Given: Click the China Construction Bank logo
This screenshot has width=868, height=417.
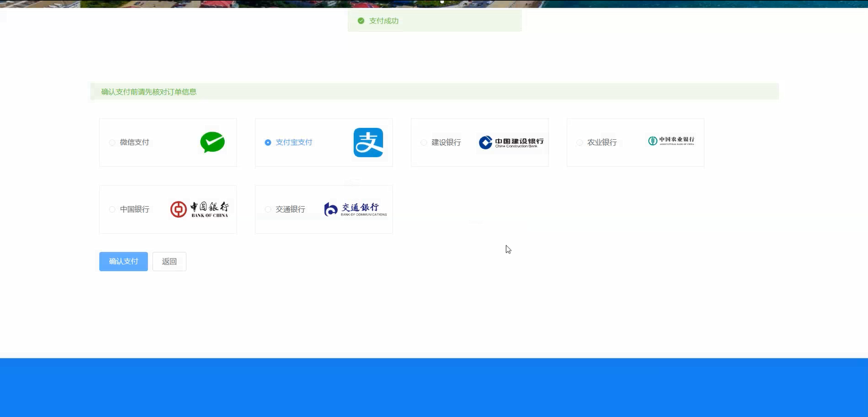Looking at the screenshot, I should pos(511,142).
